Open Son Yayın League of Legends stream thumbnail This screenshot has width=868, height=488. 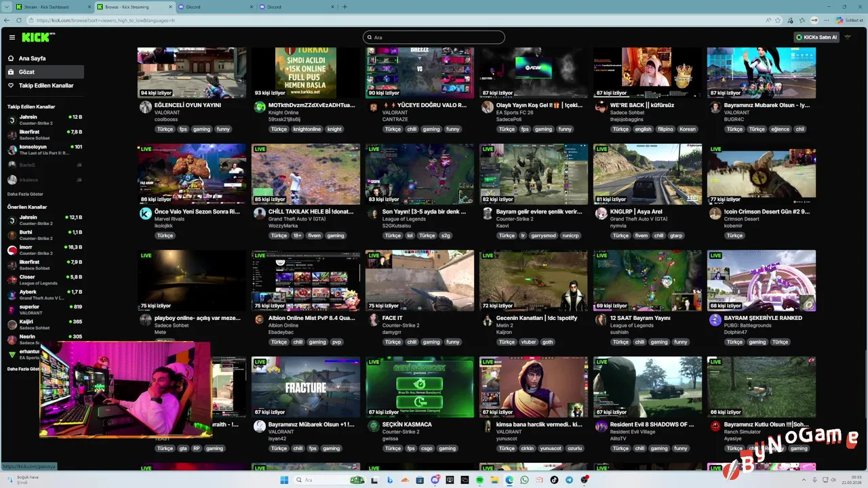click(x=420, y=174)
